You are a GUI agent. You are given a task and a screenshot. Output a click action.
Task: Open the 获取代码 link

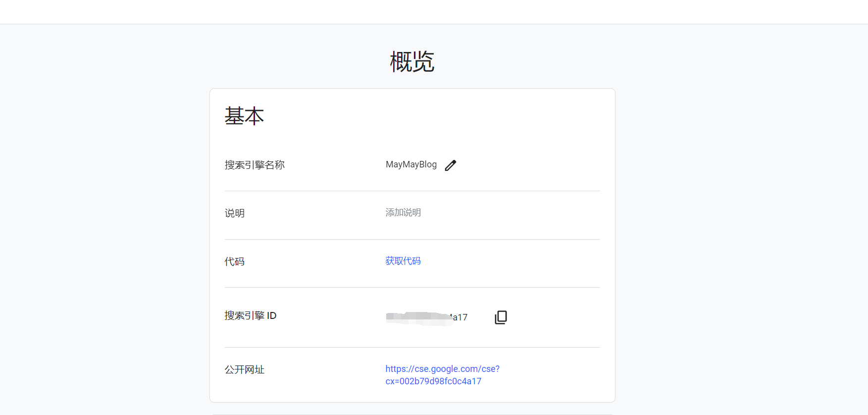tap(403, 261)
